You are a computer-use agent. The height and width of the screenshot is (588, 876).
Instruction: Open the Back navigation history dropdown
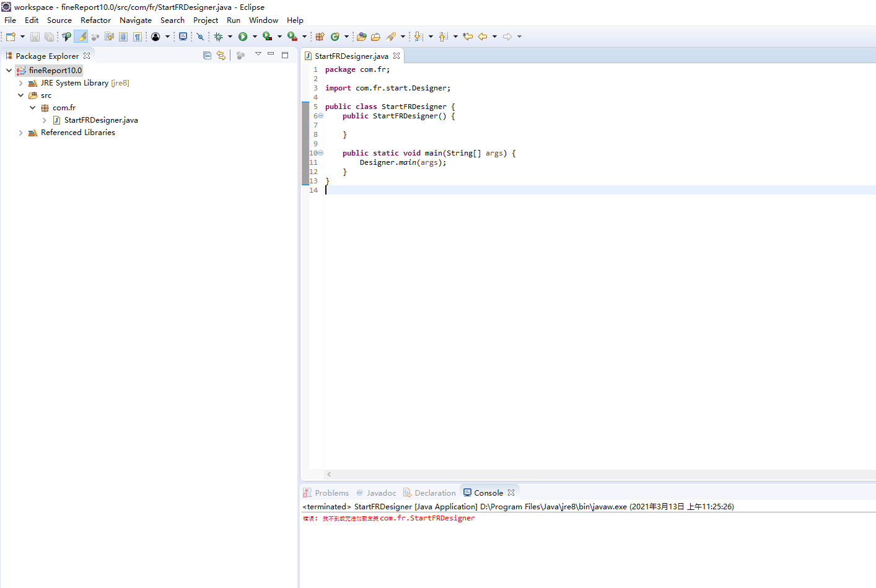pos(494,37)
